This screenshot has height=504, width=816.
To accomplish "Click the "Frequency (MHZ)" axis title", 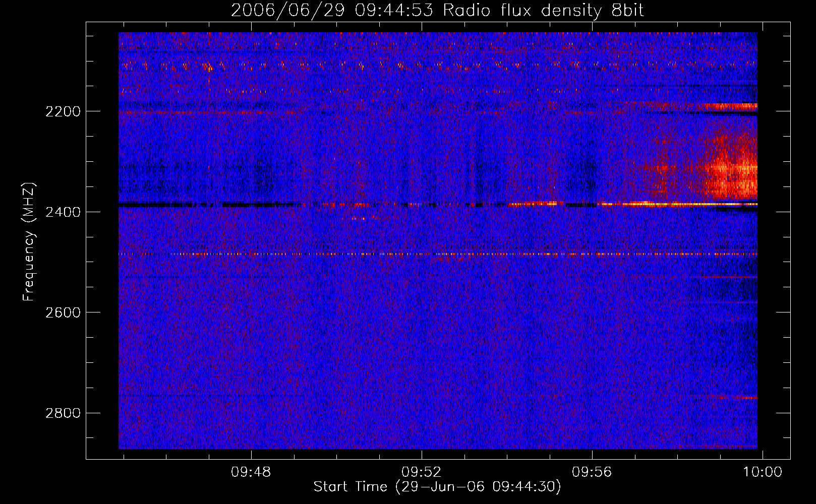I will 29,242.
